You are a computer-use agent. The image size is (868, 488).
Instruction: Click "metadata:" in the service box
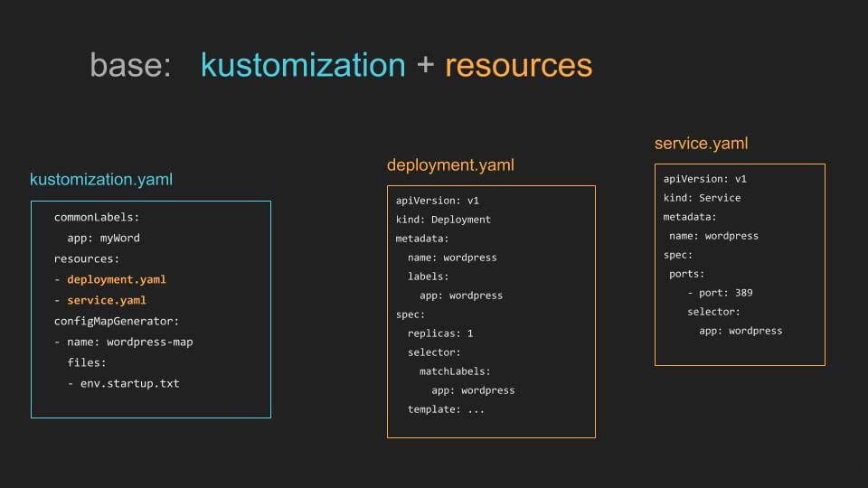690,217
